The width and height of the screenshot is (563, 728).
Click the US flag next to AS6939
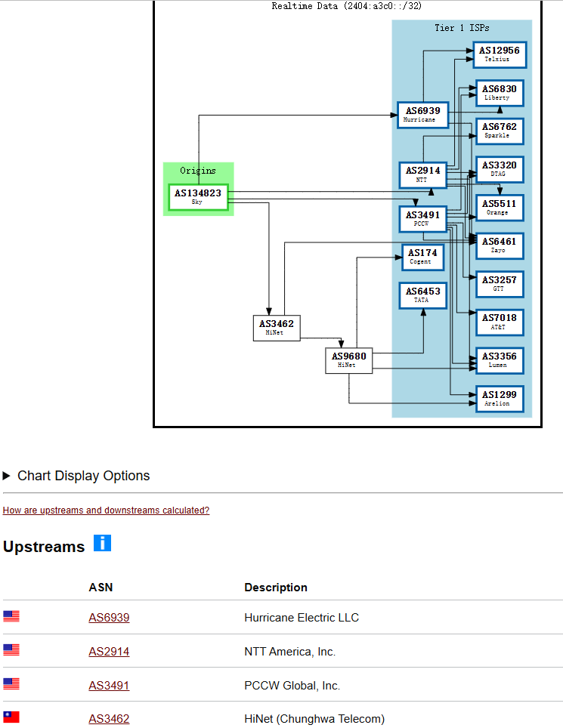[11, 616]
